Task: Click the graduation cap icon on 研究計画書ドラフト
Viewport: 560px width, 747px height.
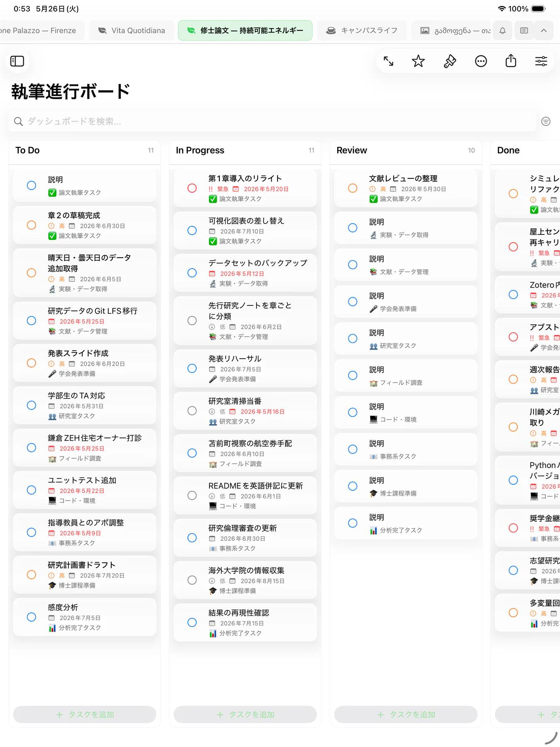Action: point(52,586)
